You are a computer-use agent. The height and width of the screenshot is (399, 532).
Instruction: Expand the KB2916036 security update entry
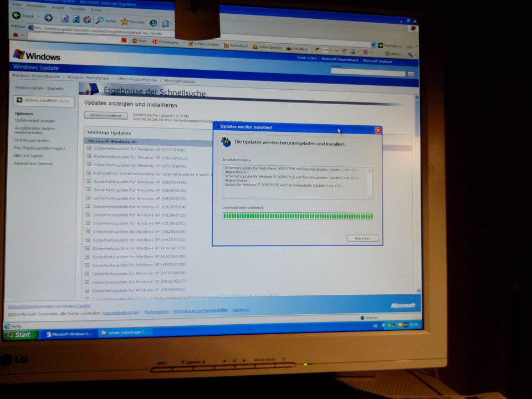[x=89, y=165]
